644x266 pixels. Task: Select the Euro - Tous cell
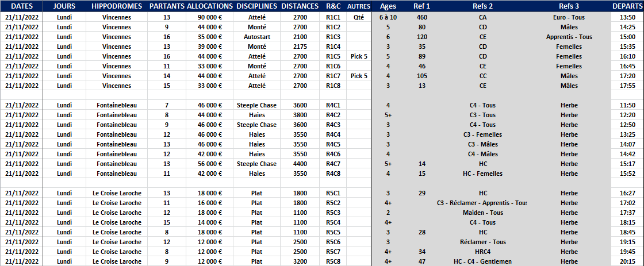point(569,17)
